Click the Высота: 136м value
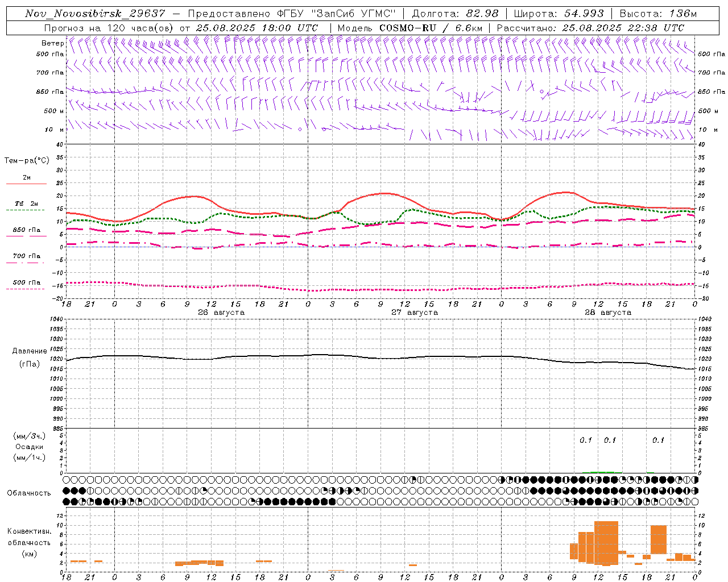This screenshot has width=728, height=582. pyautogui.click(x=658, y=14)
